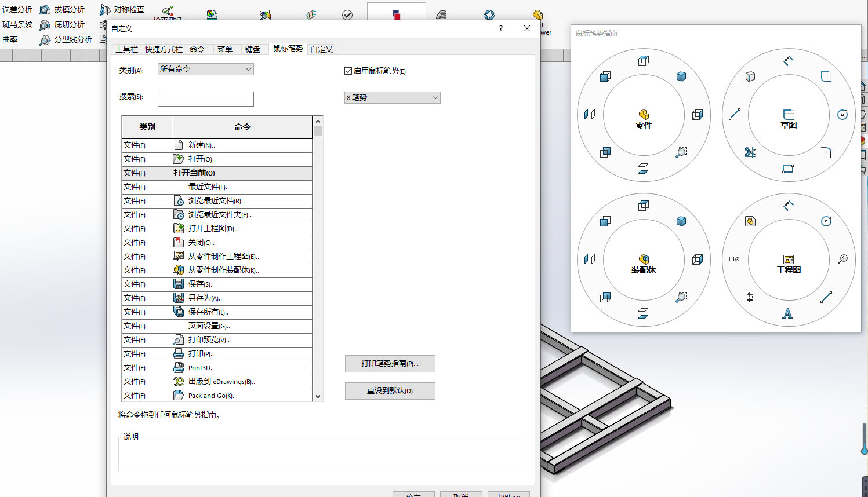Click 斑马条纹 in the background toolbar
868x497 pixels.
17,24
